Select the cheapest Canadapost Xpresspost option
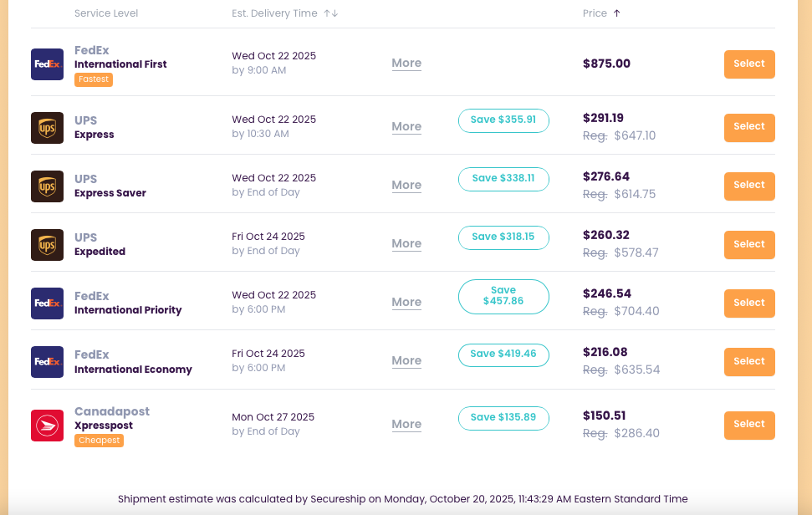This screenshot has width=812, height=515. (x=749, y=425)
